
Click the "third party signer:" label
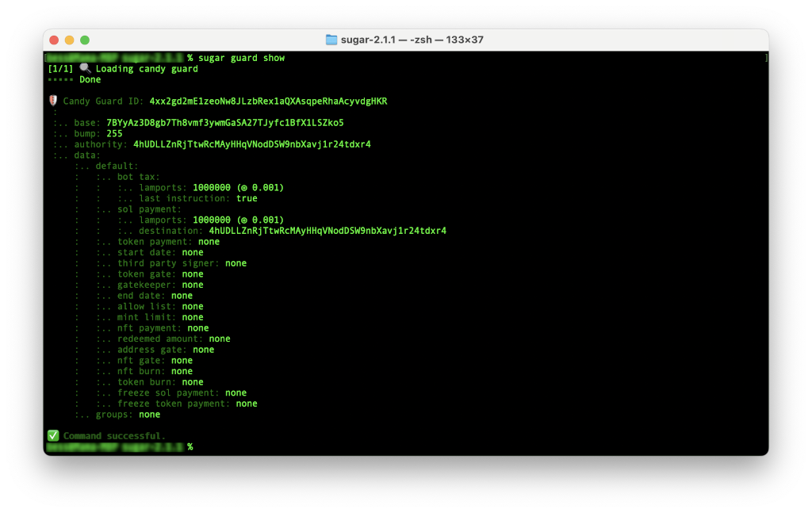[x=168, y=263]
